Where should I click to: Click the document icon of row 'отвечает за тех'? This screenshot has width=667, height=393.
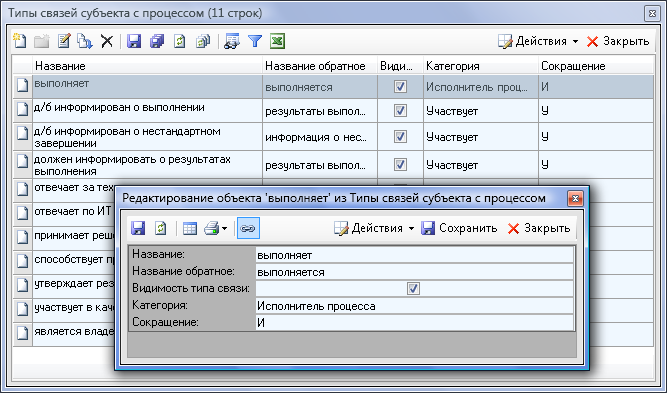click(22, 190)
